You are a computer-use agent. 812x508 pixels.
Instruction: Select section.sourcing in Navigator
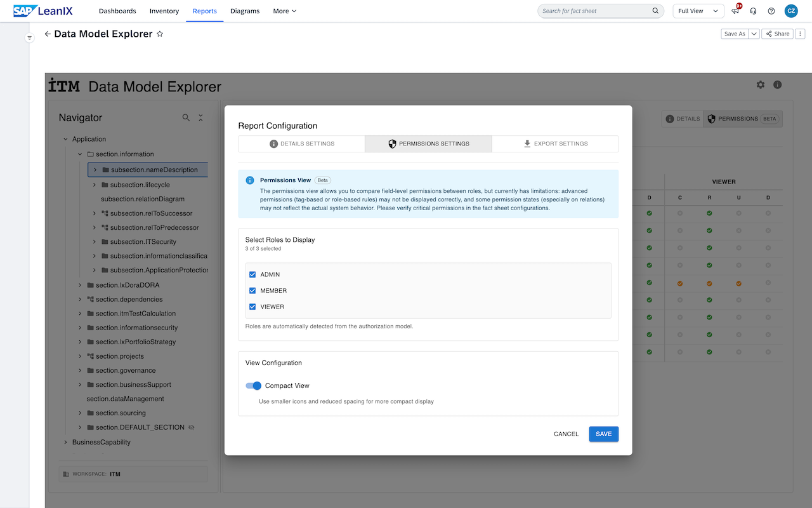121,413
